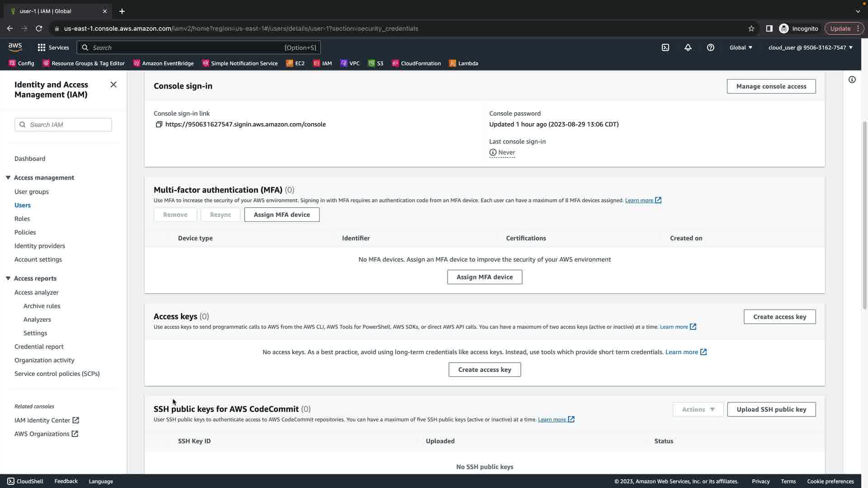Viewport: 868px width, 488px height.
Task: Open the notifications bell icon
Action: click(688, 47)
